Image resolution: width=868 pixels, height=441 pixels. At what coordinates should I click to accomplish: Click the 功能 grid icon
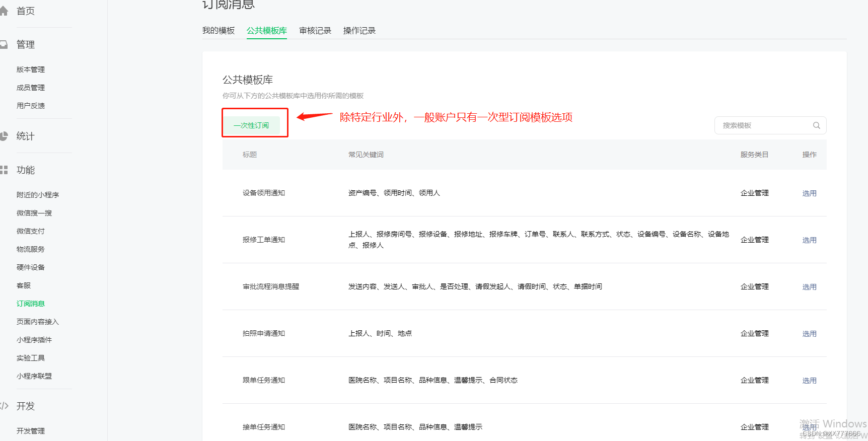[x=4, y=170]
